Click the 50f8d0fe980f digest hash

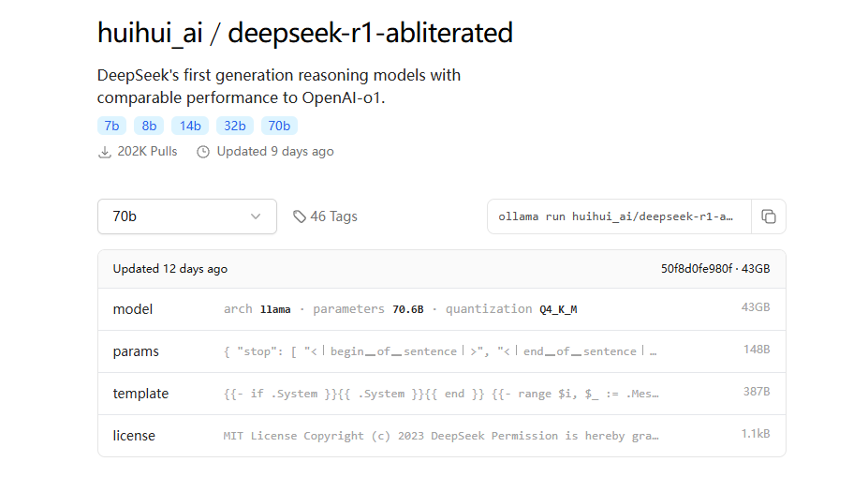[x=697, y=269]
